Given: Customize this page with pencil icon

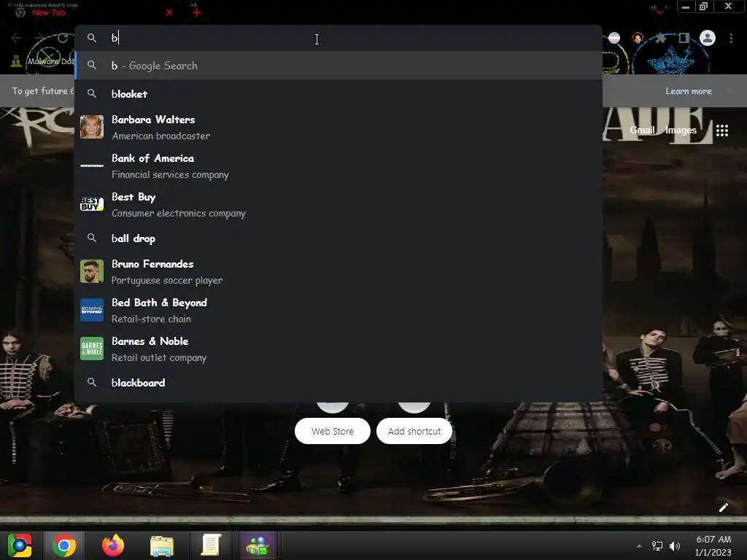Looking at the screenshot, I should [x=723, y=507].
